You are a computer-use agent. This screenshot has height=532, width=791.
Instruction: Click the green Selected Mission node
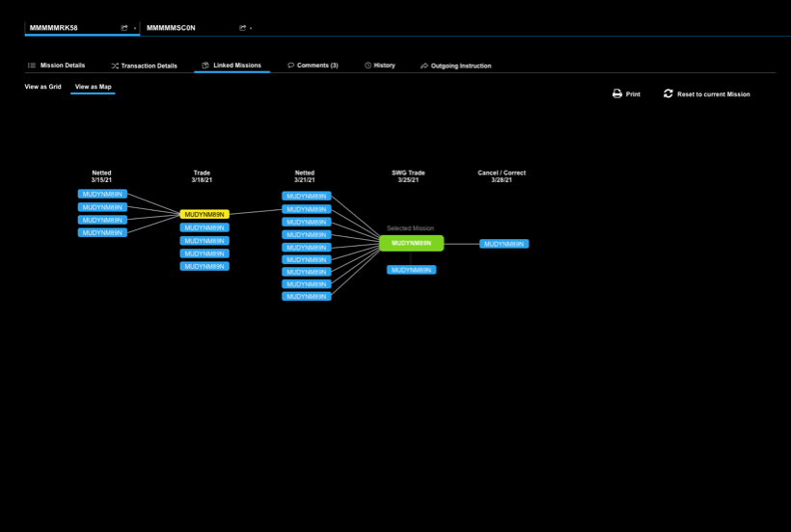tap(411, 243)
